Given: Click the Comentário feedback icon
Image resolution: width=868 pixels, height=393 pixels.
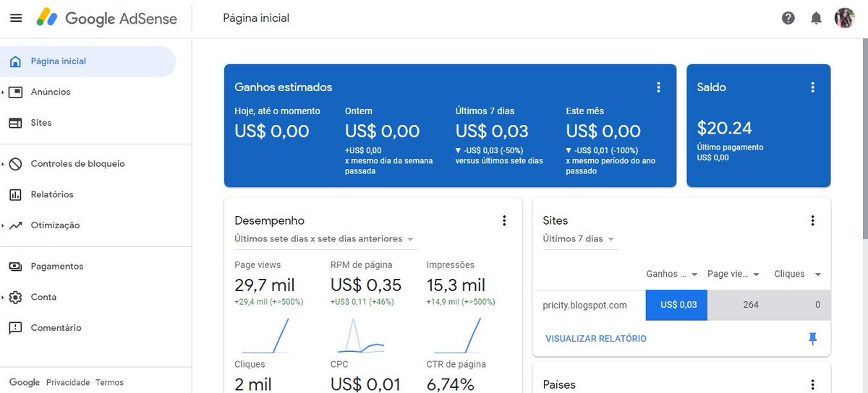Looking at the screenshot, I should point(15,328).
